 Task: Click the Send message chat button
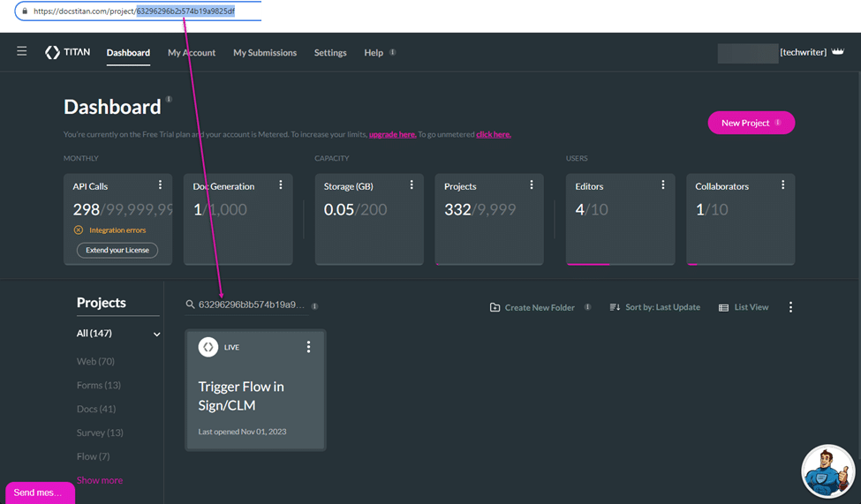click(40, 493)
